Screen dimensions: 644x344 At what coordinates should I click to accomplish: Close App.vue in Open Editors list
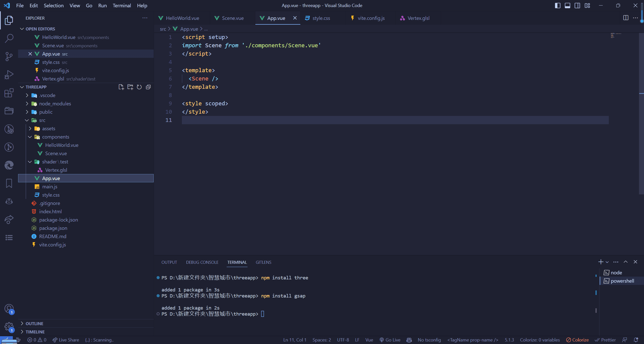30,54
